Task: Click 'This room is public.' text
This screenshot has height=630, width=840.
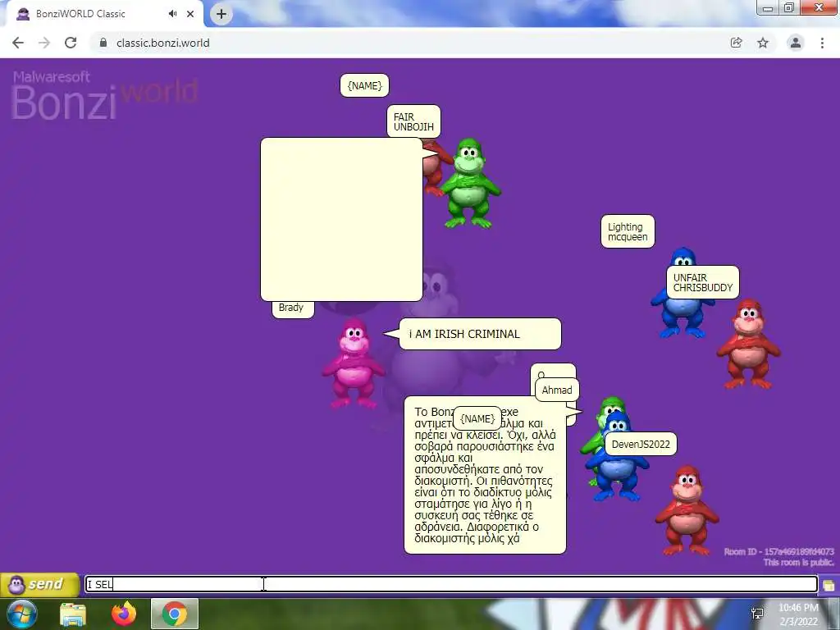Action: click(798, 562)
